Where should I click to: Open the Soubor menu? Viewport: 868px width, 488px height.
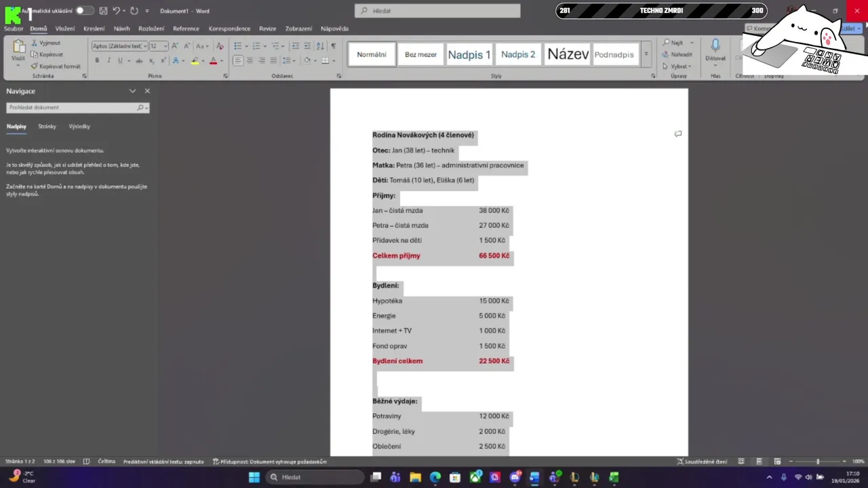[14, 28]
